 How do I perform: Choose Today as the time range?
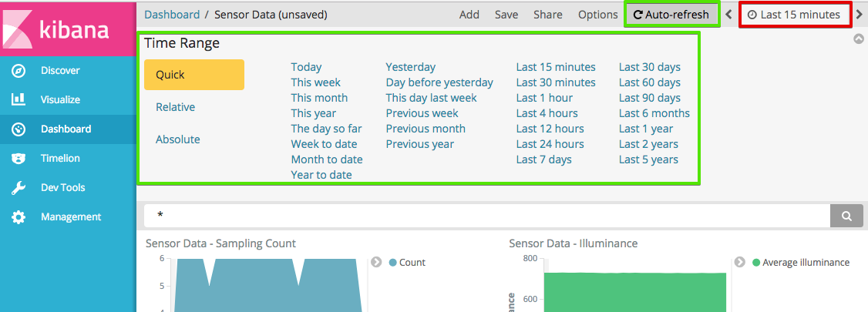[x=306, y=67]
